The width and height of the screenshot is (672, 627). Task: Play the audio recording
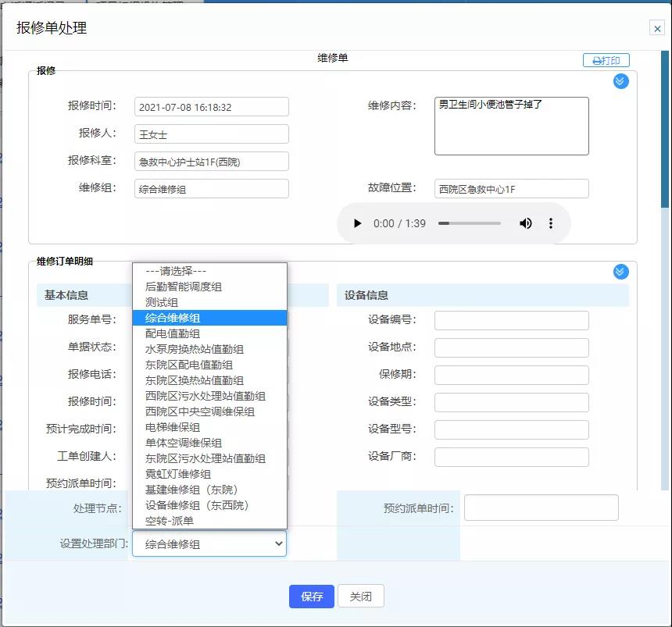click(358, 223)
